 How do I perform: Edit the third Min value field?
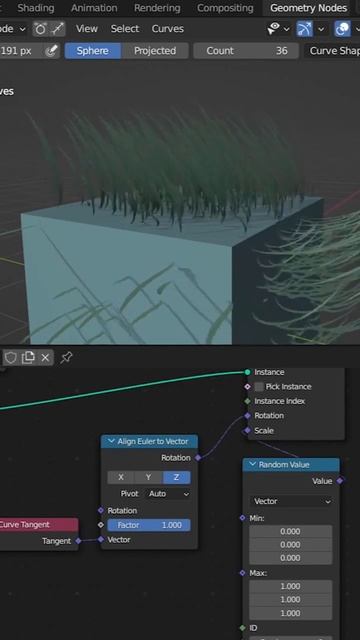pos(291,558)
